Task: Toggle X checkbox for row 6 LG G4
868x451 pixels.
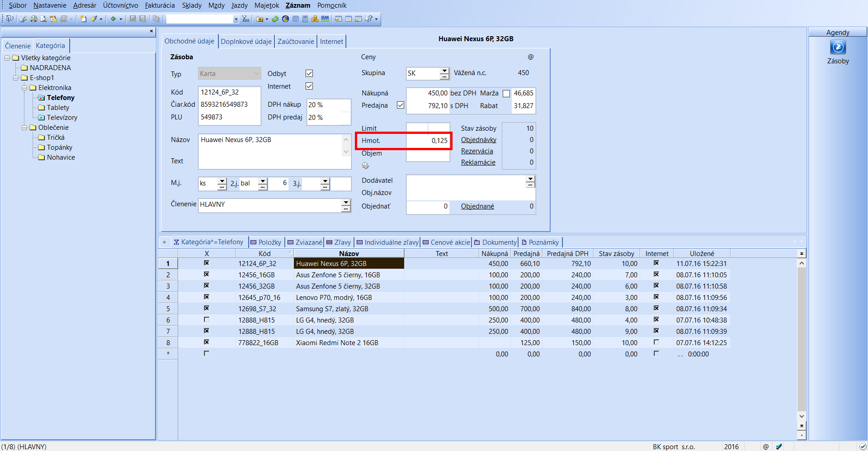Action: click(207, 319)
